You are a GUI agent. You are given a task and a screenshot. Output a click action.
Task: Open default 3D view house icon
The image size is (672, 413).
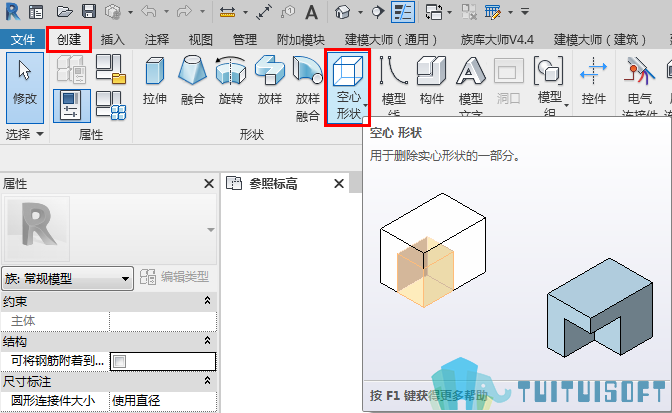coord(342,12)
